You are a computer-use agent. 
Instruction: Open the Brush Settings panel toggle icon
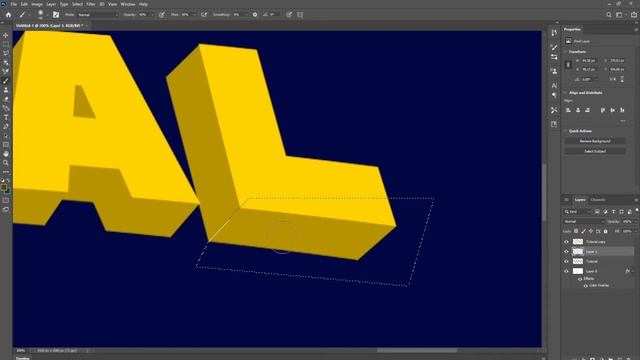(56, 15)
